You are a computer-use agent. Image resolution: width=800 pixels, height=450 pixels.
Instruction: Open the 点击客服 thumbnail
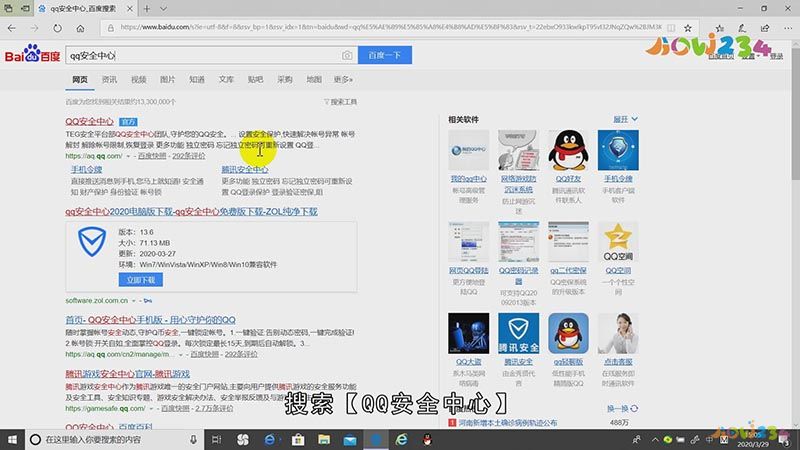coord(618,333)
